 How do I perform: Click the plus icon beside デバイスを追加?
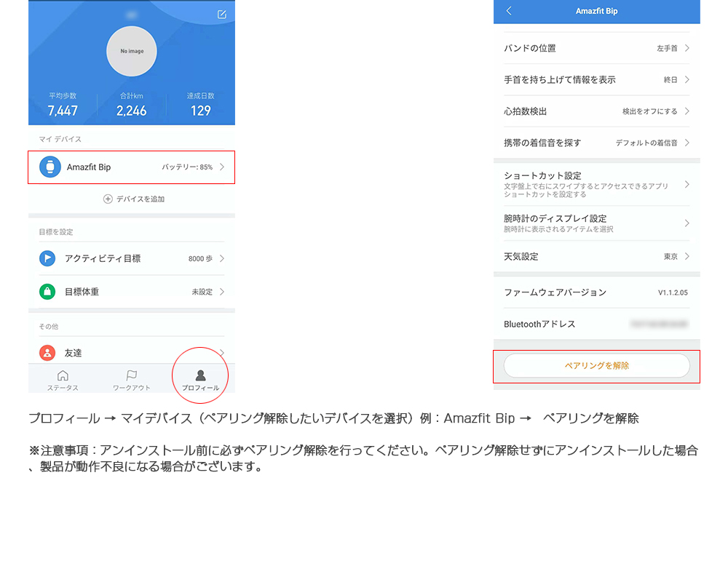[x=108, y=199]
